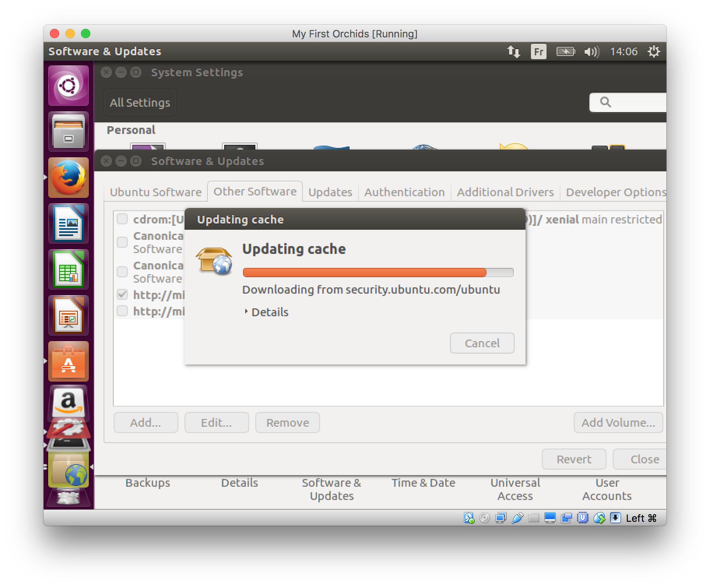Expand the Details disclosure triangle
710x588 pixels.
pyautogui.click(x=246, y=312)
